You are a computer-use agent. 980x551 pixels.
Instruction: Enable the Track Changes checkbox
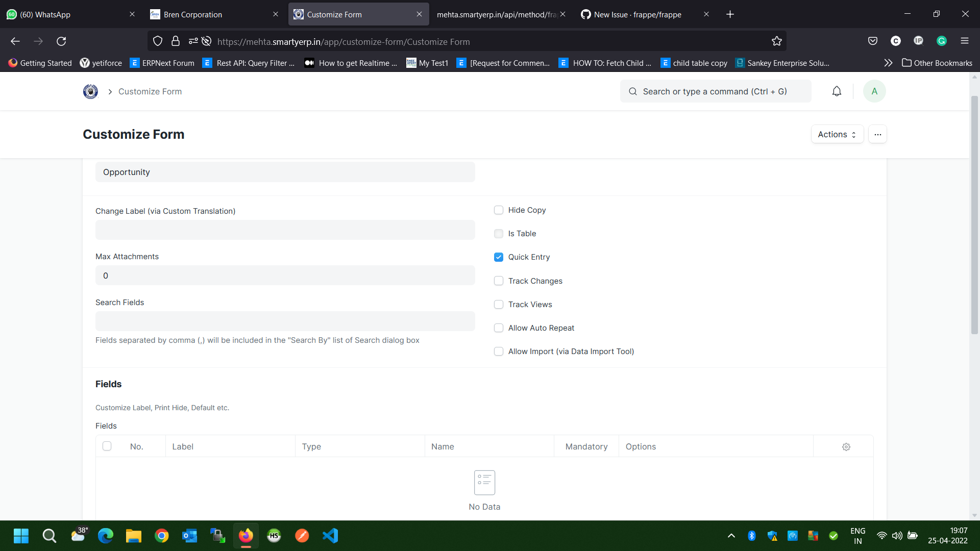(x=499, y=281)
